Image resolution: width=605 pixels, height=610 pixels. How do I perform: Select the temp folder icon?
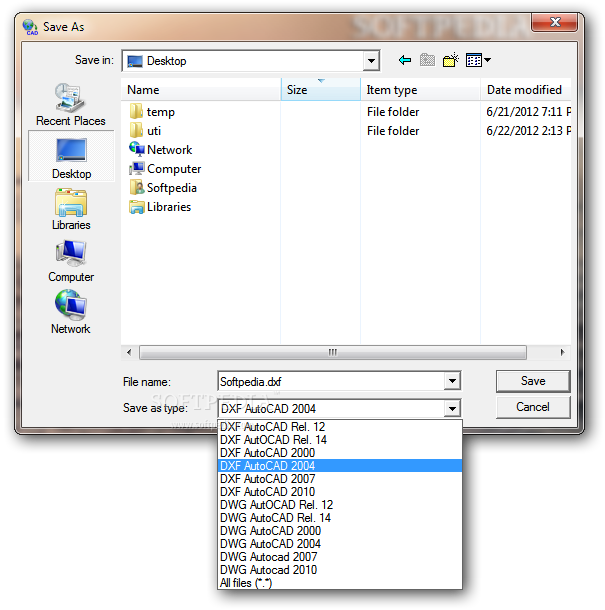(x=136, y=112)
